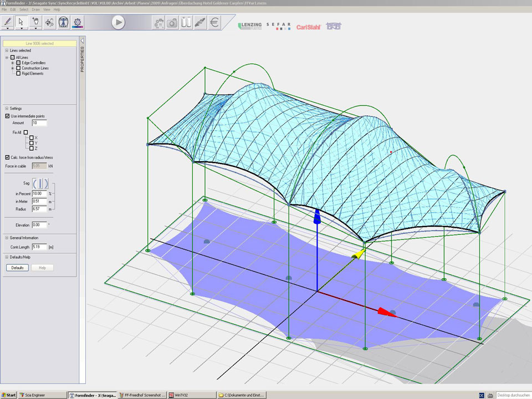This screenshot has width=532, height=399.
Task: Click the fabric rolls material icon
Action: tap(187, 23)
